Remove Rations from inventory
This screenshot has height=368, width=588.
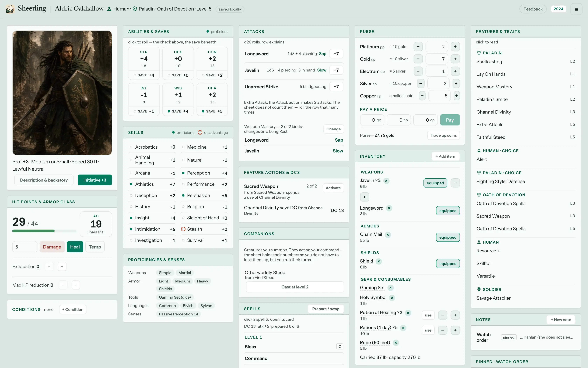(x=403, y=328)
